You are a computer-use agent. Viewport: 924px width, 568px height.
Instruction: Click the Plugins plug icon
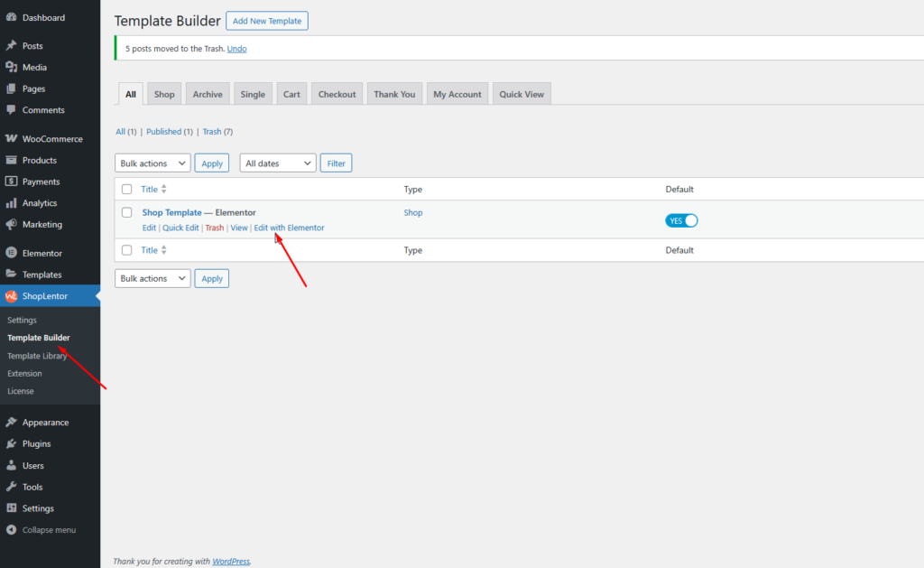tap(11, 443)
